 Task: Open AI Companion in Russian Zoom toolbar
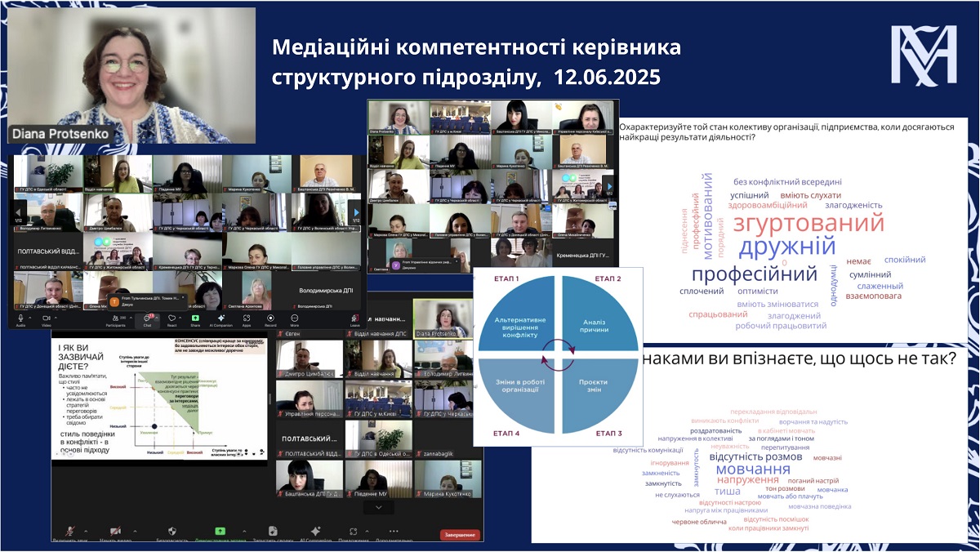(315, 531)
